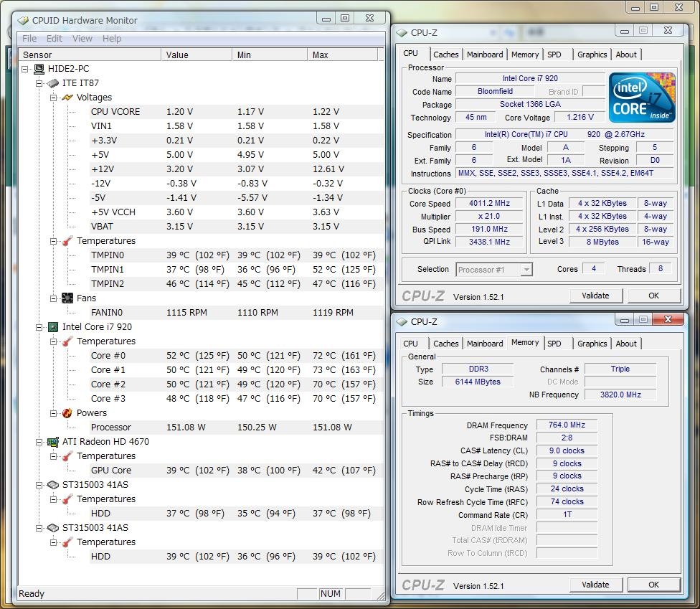Open the Help menu in Hardware Monitor
The image size is (700, 609).
coord(112,39)
